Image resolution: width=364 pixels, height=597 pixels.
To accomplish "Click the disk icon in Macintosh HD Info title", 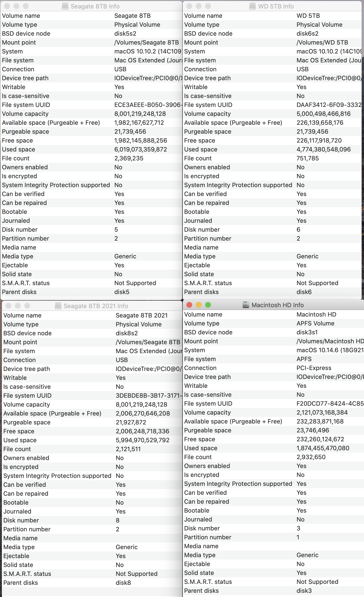I will 246,305.
